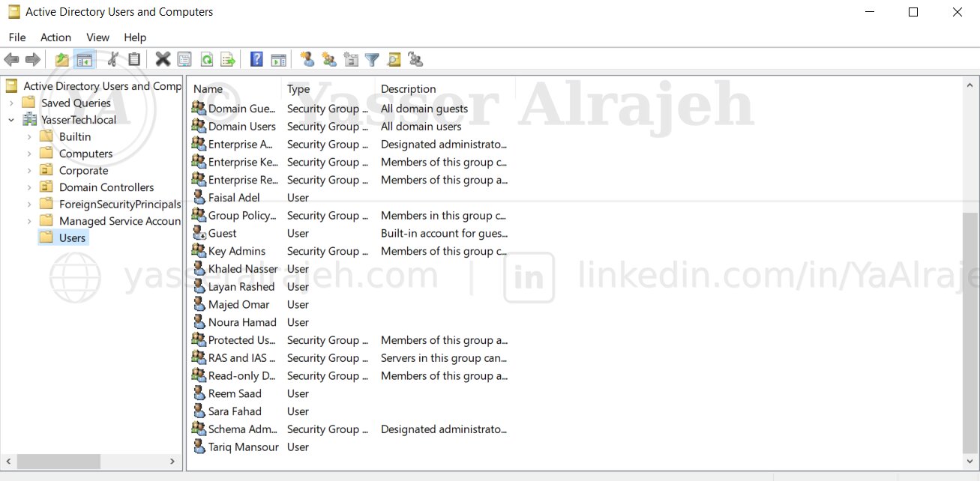
Task: Click the Cut scissors icon
Action: [x=113, y=60]
